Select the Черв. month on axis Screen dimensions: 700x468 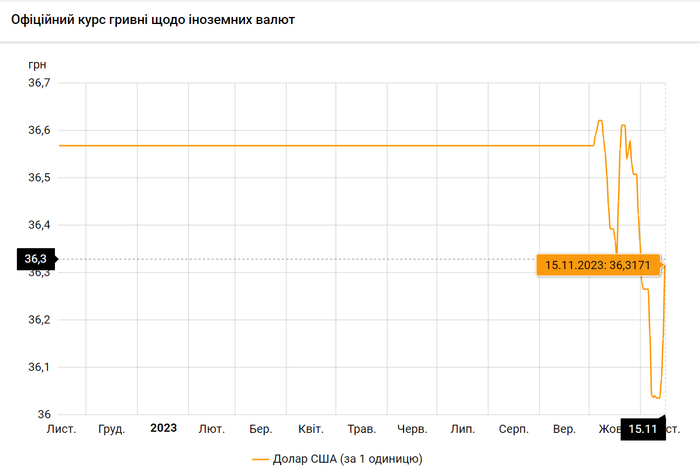(412, 429)
